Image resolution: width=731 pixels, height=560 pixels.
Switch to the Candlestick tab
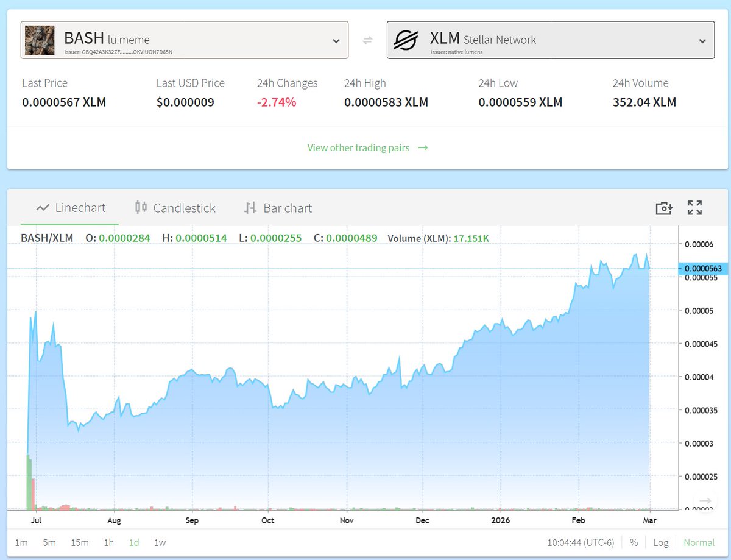pos(175,208)
